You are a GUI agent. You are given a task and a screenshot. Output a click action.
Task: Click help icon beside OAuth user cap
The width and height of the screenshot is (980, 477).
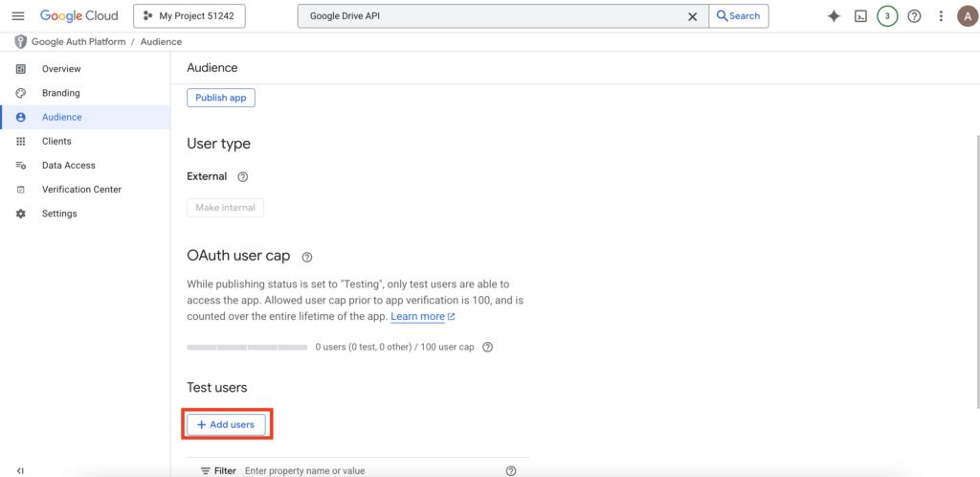[x=307, y=258]
